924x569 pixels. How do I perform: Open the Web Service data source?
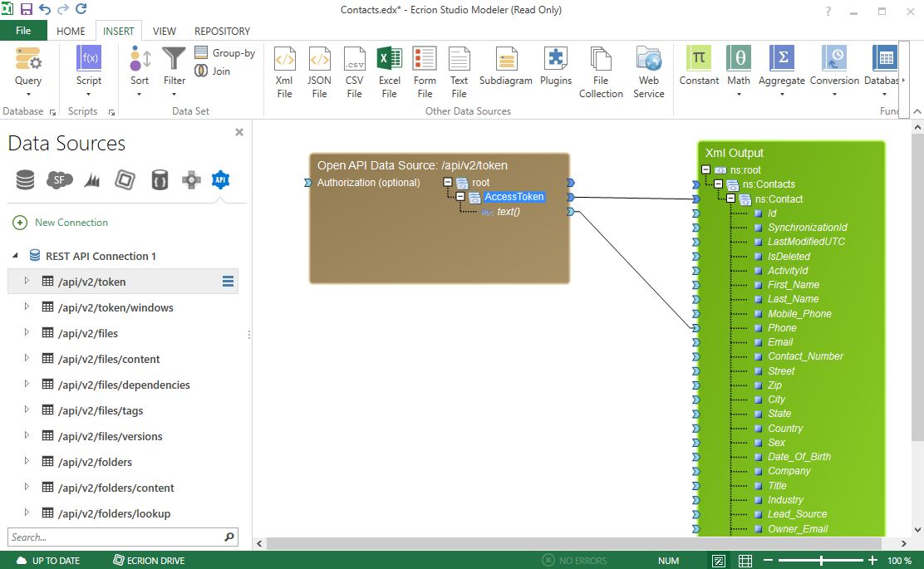[649, 71]
